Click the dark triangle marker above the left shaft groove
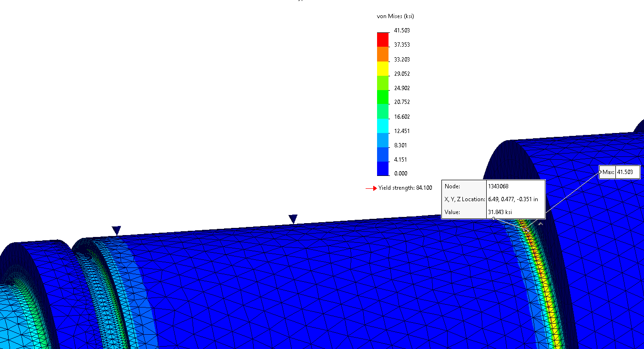Viewport: 644px width, 349px height. (116, 231)
